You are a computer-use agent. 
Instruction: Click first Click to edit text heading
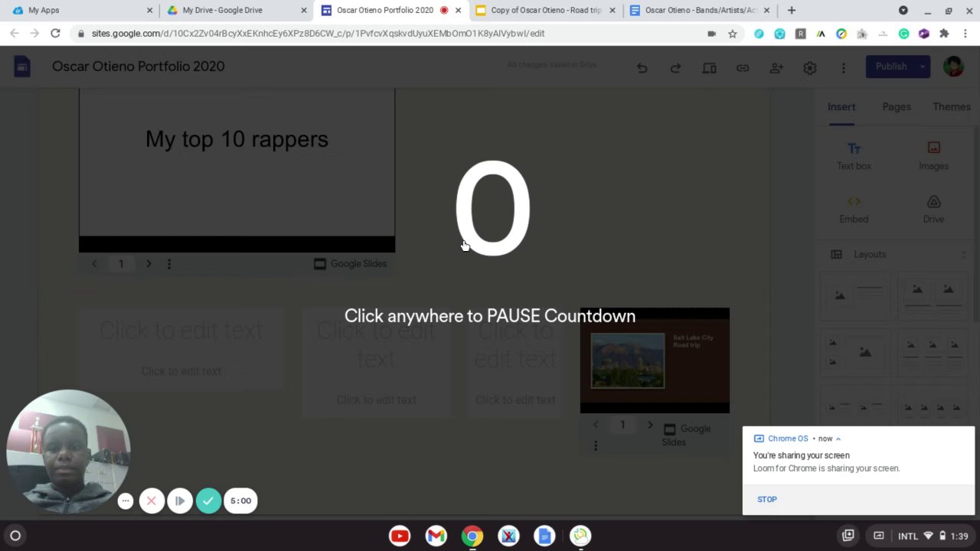[181, 331]
